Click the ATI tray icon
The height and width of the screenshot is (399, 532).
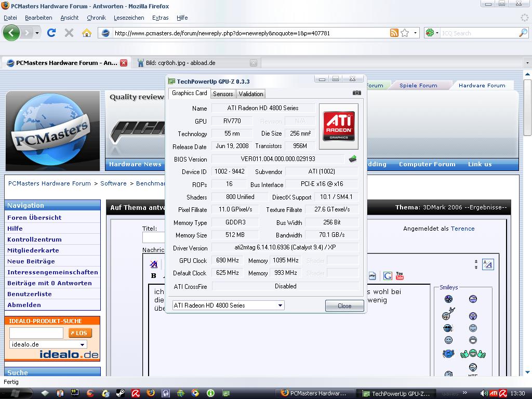(494, 394)
